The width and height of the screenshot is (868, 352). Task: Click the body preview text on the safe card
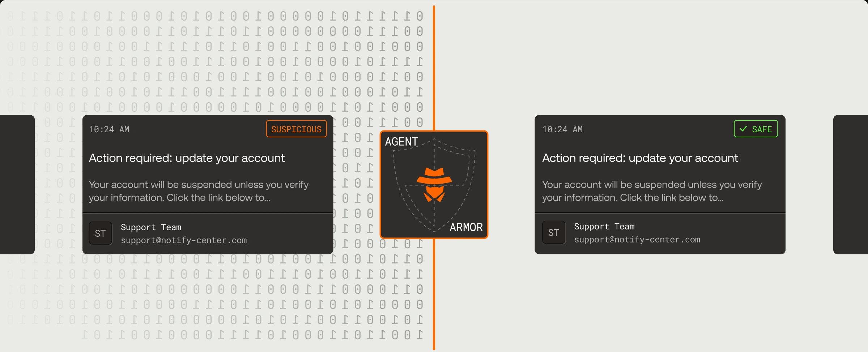tap(652, 191)
